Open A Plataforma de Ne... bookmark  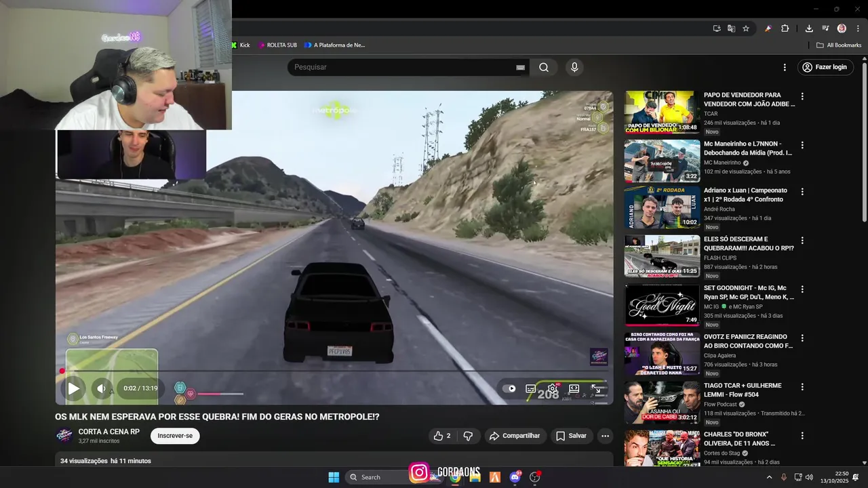click(335, 45)
